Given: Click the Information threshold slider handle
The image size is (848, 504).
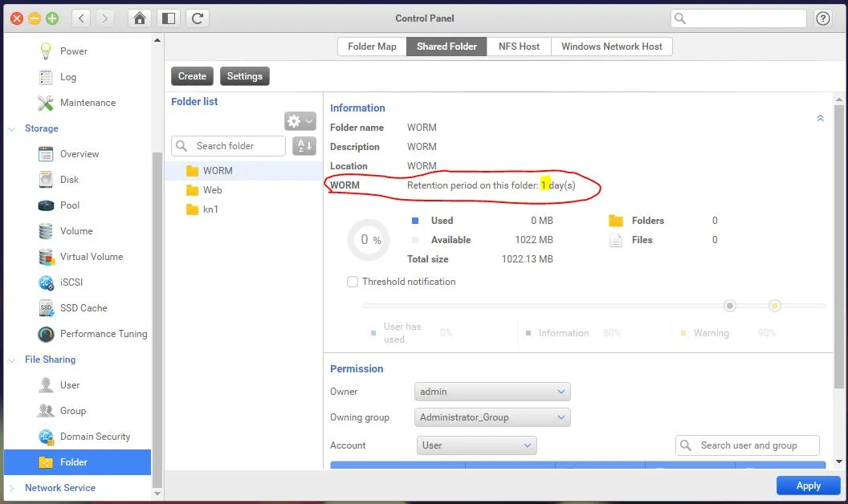Looking at the screenshot, I should click(x=730, y=306).
